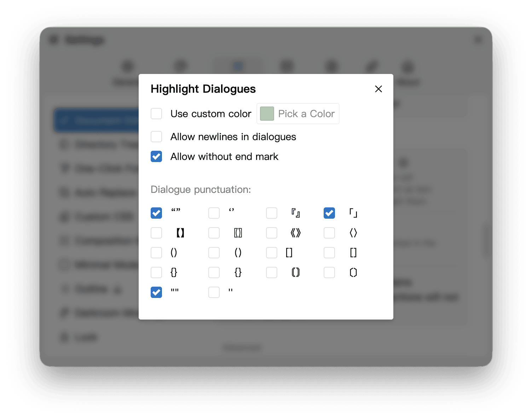Enable white corner brackets 『』 checkbox
This screenshot has height=419, width=532.
point(272,213)
